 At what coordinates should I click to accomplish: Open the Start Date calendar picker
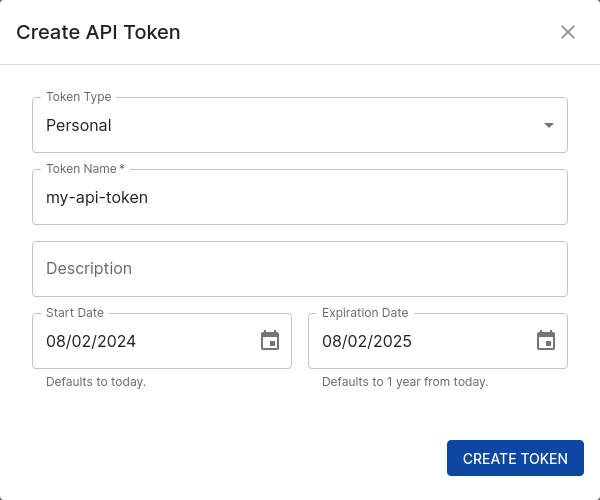point(270,341)
